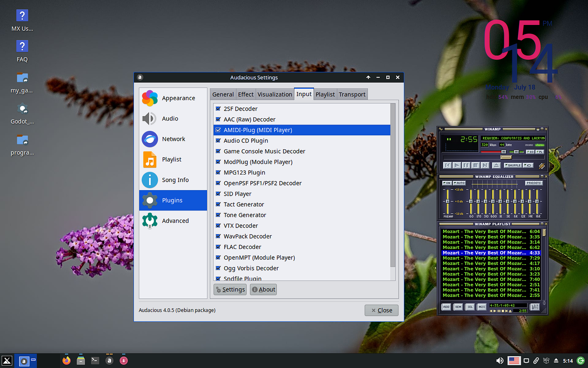588x368 pixels.
Task: Launch Firefox from the taskbar
Action: (x=66, y=360)
